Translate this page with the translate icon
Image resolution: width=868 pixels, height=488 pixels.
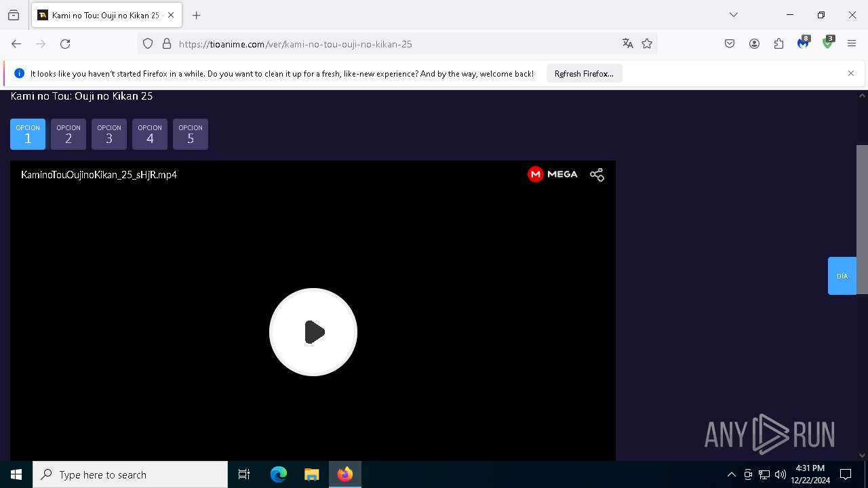click(x=628, y=44)
